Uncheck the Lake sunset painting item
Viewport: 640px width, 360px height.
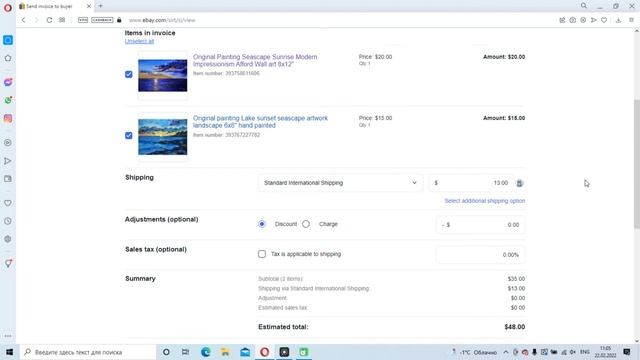click(x=129, y=135)
